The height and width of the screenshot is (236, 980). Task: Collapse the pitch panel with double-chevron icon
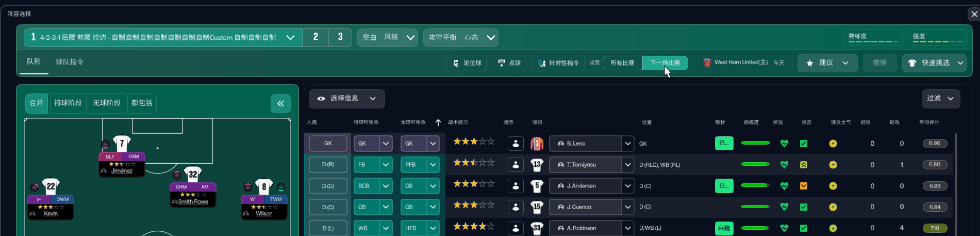280,103
